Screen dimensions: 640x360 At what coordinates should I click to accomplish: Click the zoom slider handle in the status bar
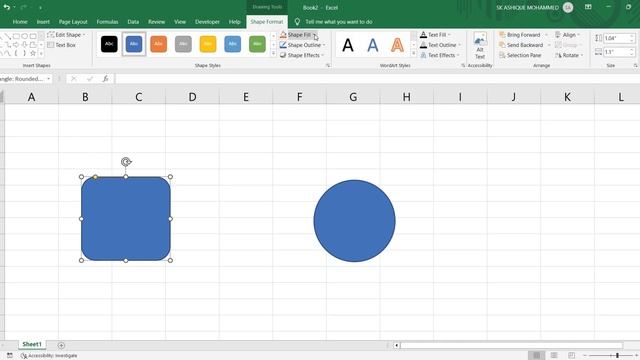[x=617, y=356]
